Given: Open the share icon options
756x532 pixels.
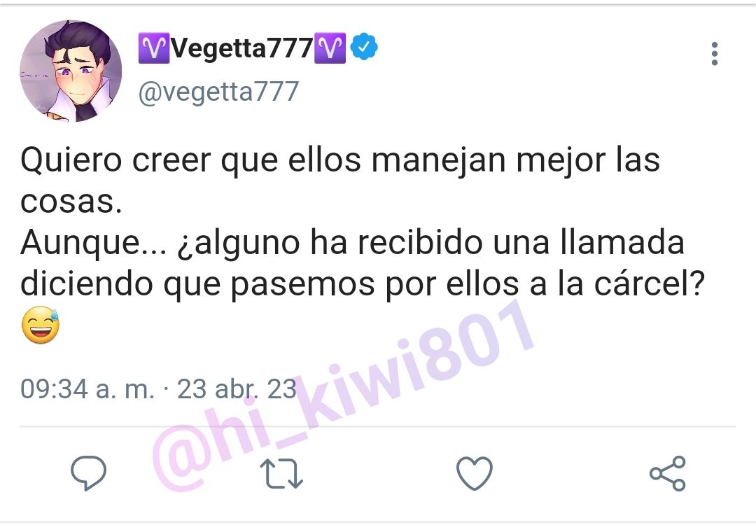Looking at the screenshot, I should click(667, 473).
